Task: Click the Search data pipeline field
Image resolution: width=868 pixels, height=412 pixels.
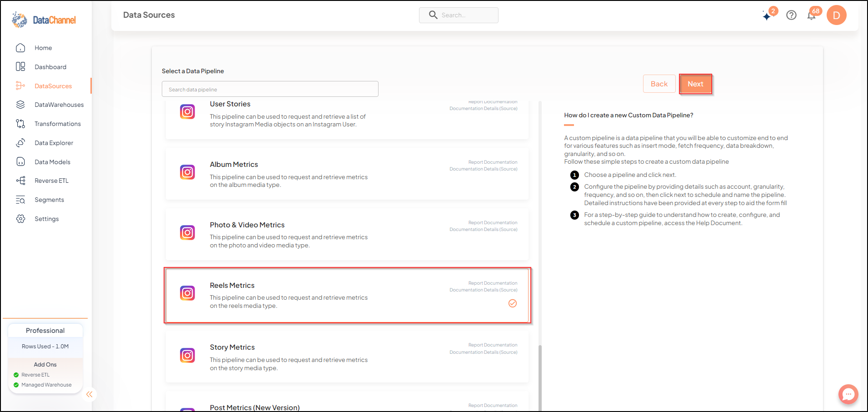Action: pos(270,89)
